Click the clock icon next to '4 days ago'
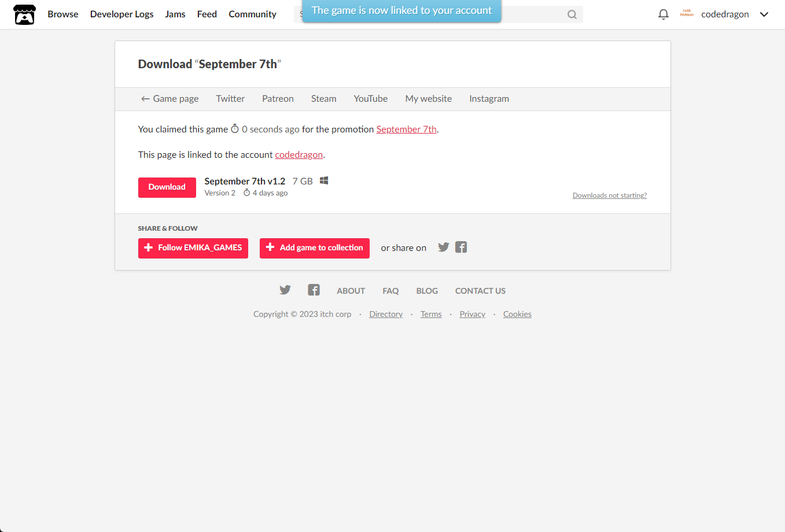Viewport: 785px width, 532px height. click(x=247, y=193)
